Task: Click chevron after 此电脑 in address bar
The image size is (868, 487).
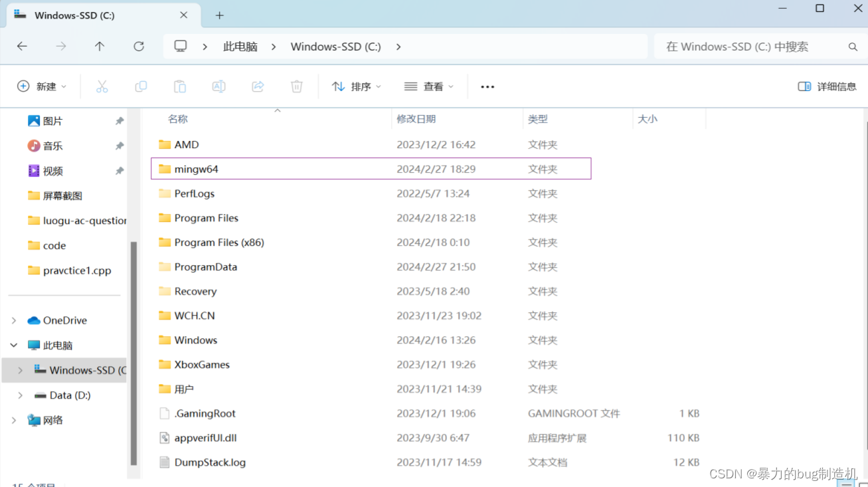Action: [274, 47]
